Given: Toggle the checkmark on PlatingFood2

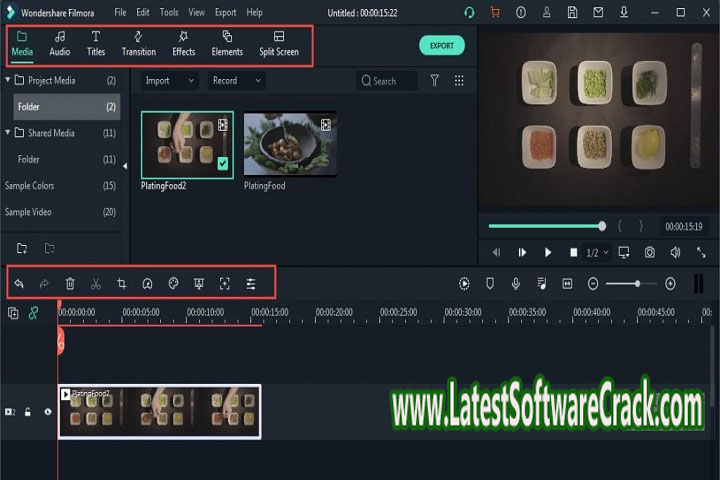Looking at the screenshot, I should pyautogui.click(x=223, y=163).
